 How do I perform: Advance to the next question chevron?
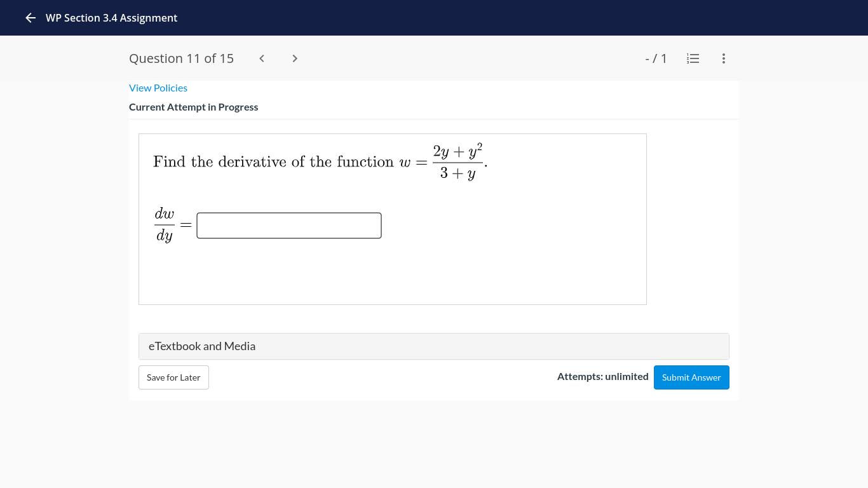click(x=294, y=58)
